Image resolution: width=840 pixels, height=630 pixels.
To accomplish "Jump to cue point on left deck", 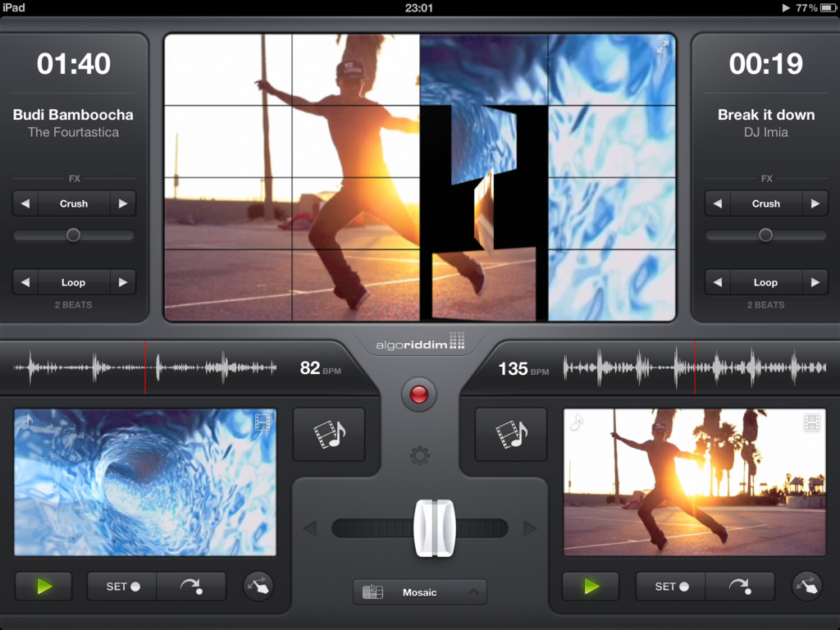I will (x=191, y=586).
